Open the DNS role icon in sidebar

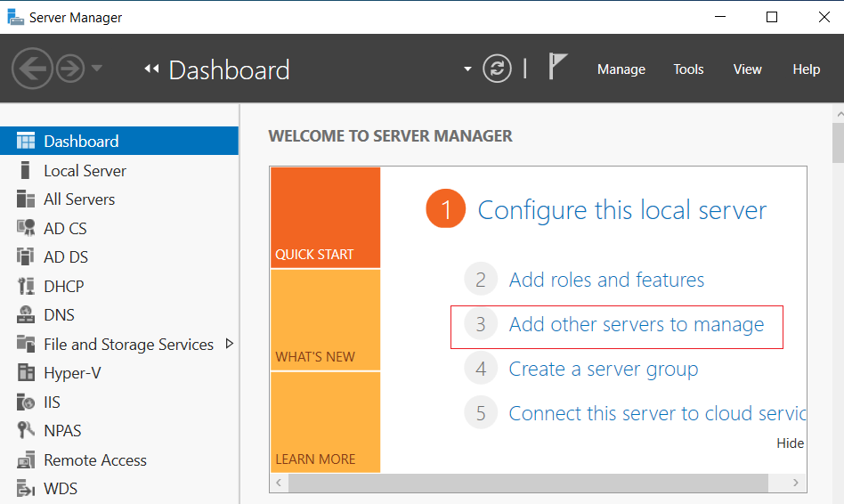point(25,314)
